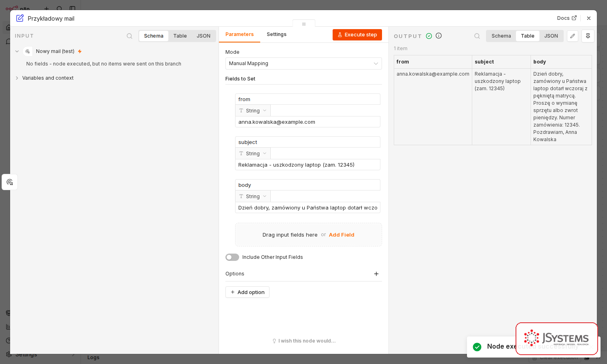Open the String type dropdown for body
Screen dimensions: 607x364
tap(253, 196)
